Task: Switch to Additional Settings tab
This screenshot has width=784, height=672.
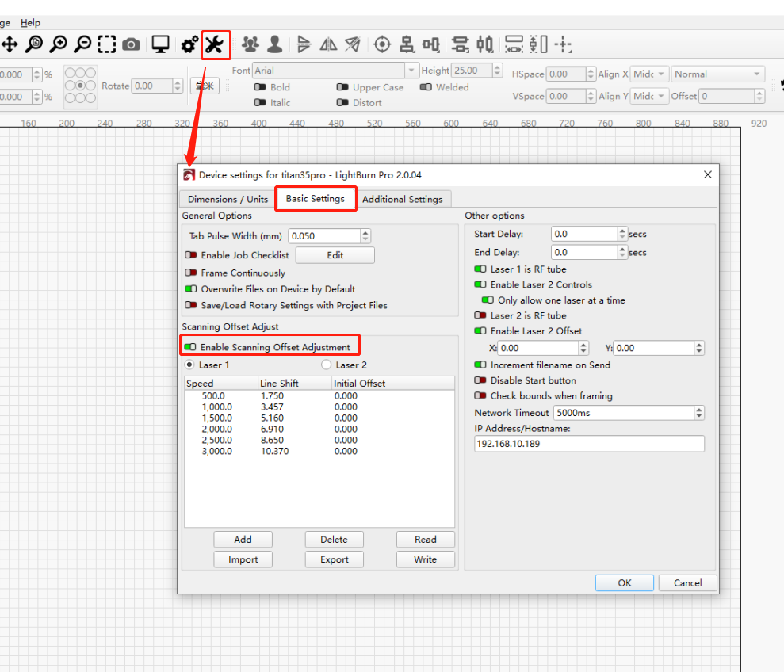Action: coord(403,199)
